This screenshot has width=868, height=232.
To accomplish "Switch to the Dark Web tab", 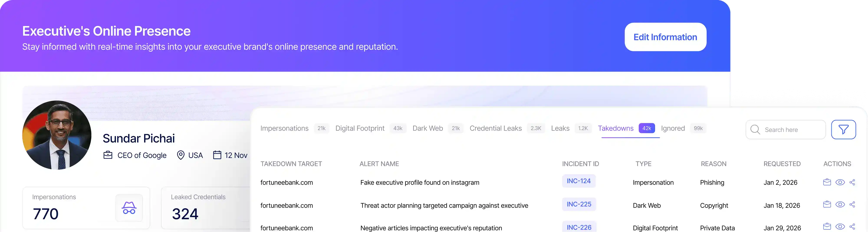I will click(x=427, y=128).
